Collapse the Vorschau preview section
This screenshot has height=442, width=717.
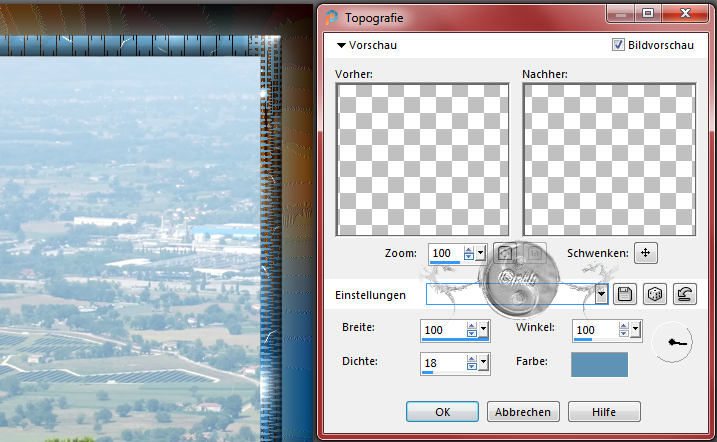342,45
